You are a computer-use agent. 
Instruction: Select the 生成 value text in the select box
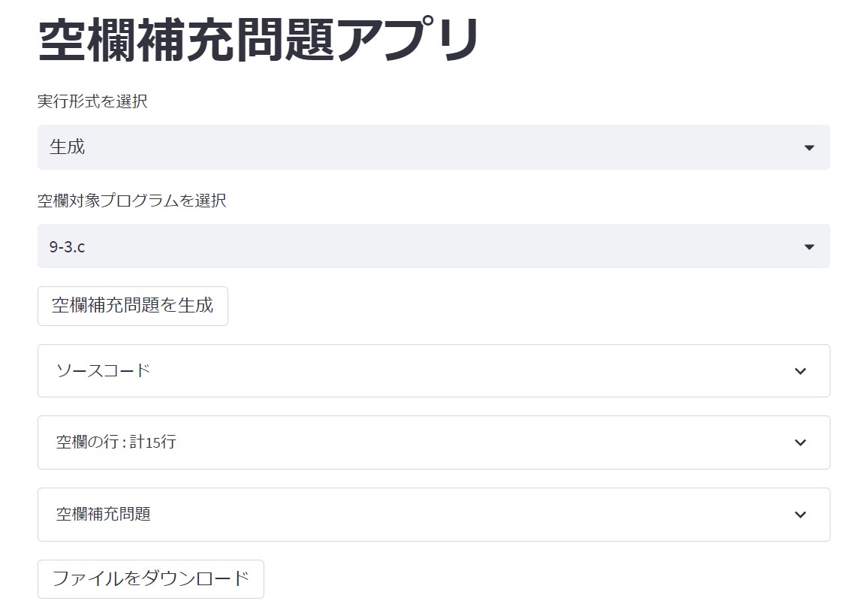coord(68,147)
